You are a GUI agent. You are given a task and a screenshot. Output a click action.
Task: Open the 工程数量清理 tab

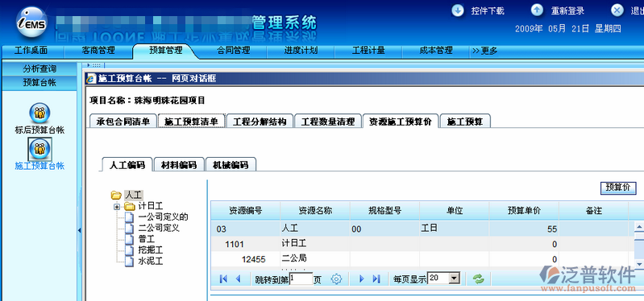click(x=328, y=122)
